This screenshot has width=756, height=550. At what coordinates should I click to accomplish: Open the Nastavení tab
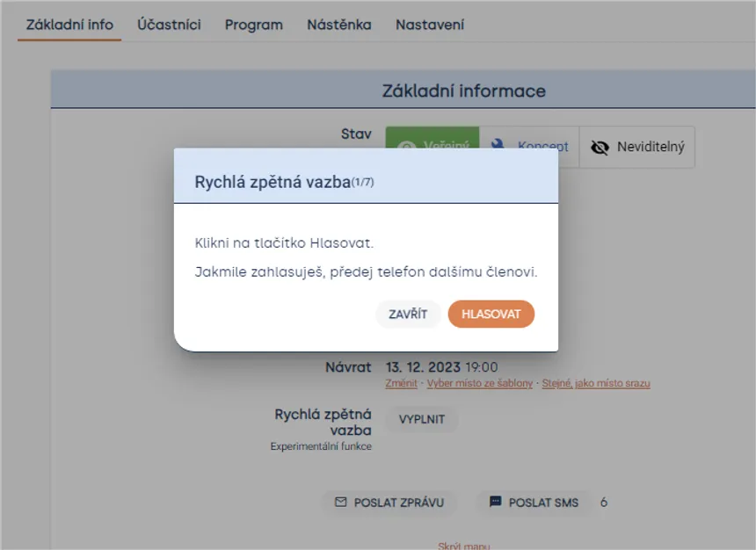click(x=430, y=25)
